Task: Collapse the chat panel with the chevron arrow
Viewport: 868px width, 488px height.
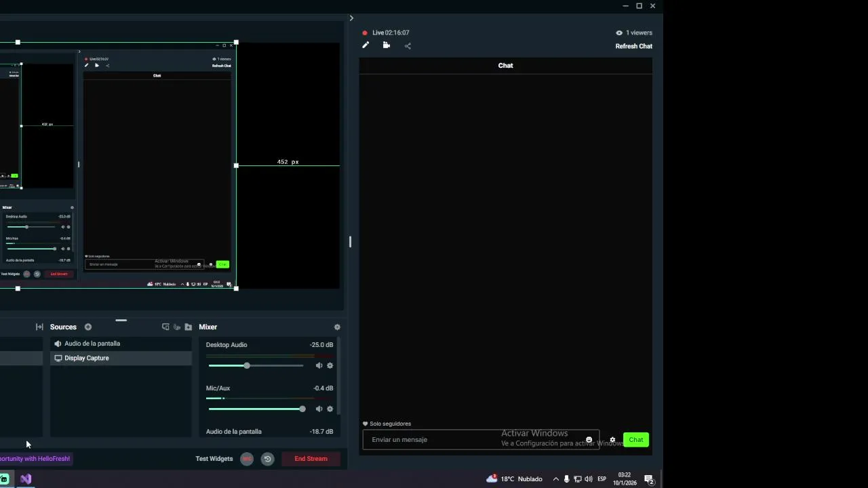Action: (351, 18)
